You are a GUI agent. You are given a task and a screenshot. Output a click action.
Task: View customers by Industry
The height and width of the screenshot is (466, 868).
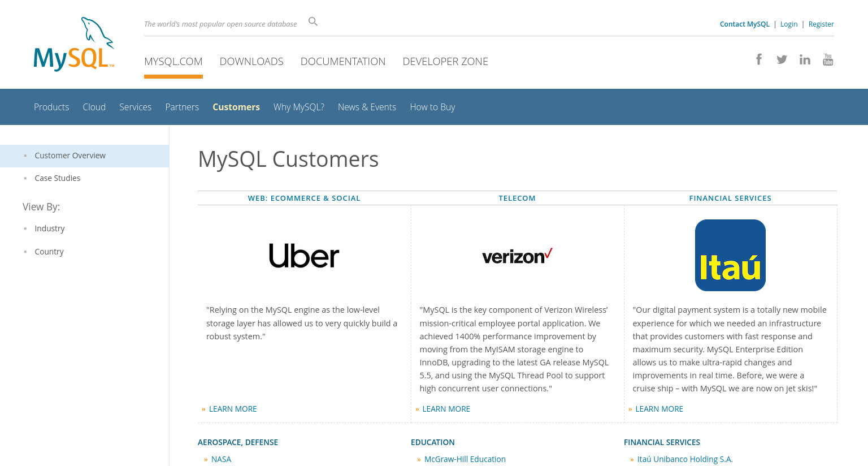pyautogui.click(x=50, y=228)
